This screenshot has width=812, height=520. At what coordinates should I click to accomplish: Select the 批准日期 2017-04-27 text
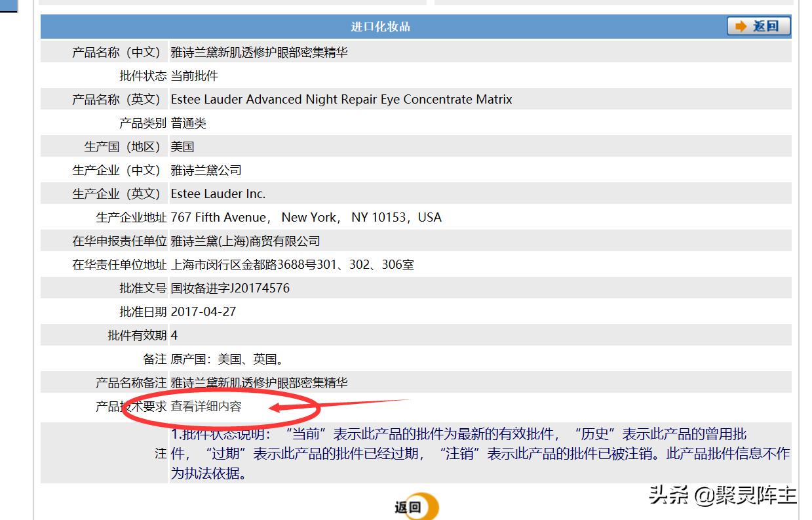(203, 311)
